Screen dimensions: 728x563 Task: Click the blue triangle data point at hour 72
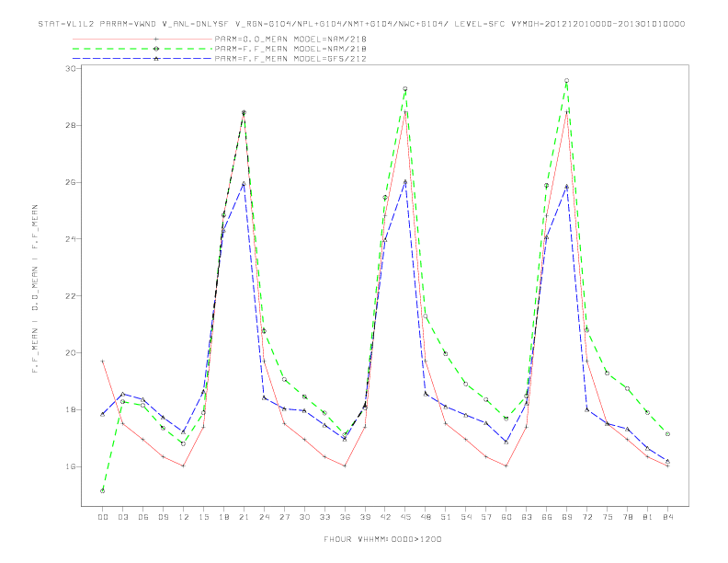[587, 409]
